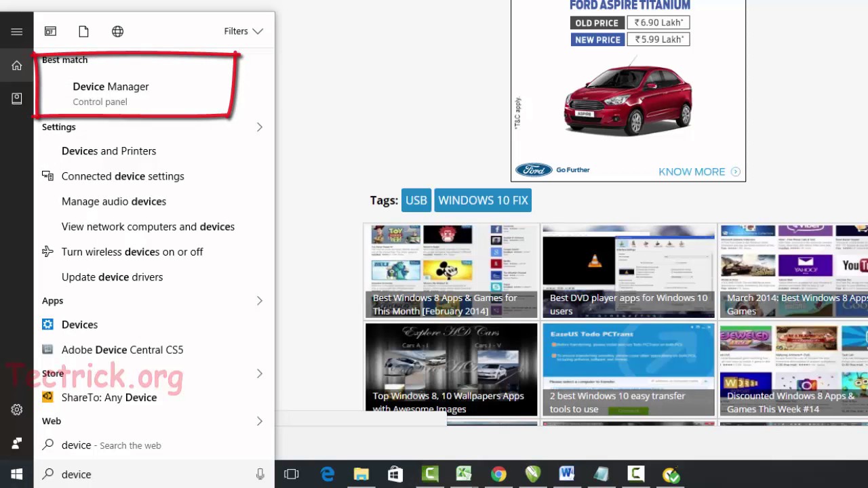Open the notepad-style icon on taskbar
The width and height of the screenshot is (868, 488).
[601, 474]
